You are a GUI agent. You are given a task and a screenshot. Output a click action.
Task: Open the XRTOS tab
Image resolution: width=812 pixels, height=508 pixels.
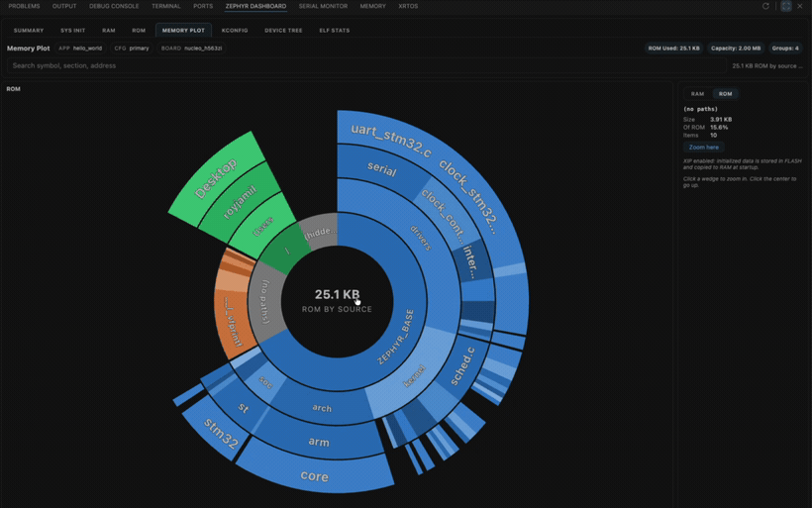coord(408,6)
